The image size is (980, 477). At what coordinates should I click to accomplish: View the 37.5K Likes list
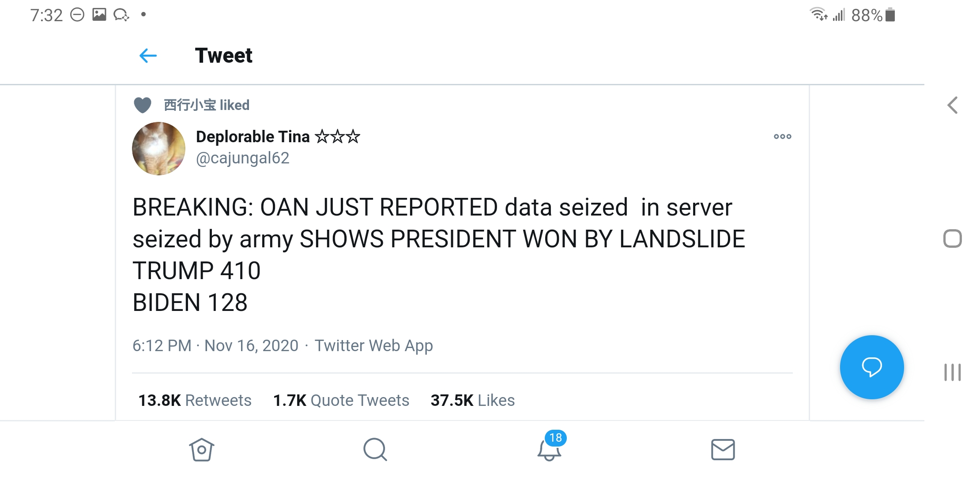pos(472,400)
